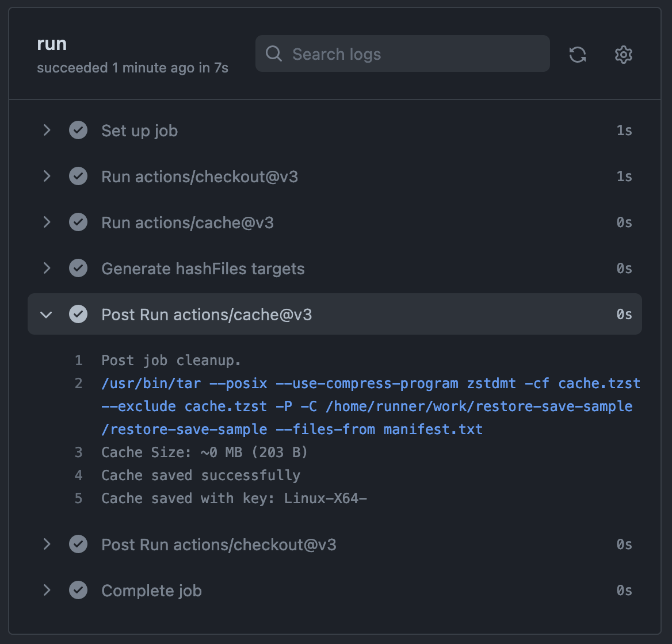Select the Post Run actions/checkout@v3 label
The image size is (672, 644).
point(219,545)
